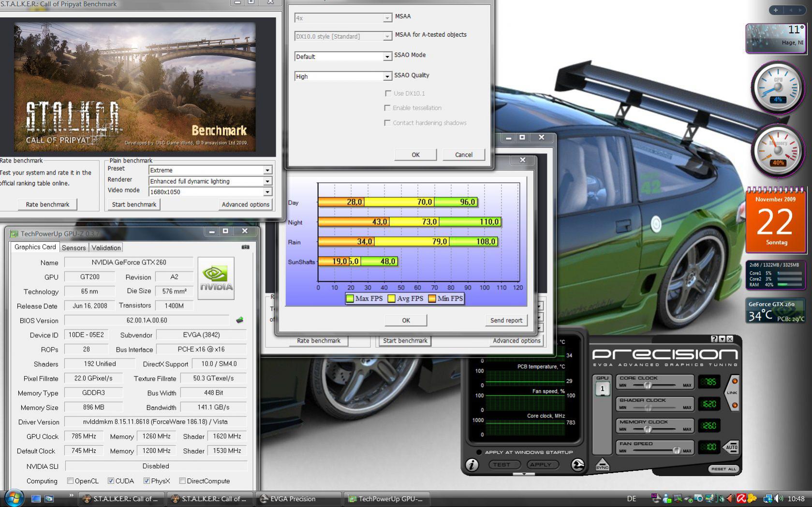
Task: Open the SSAO Mode dropdown
Action: [x=343, y=57]
